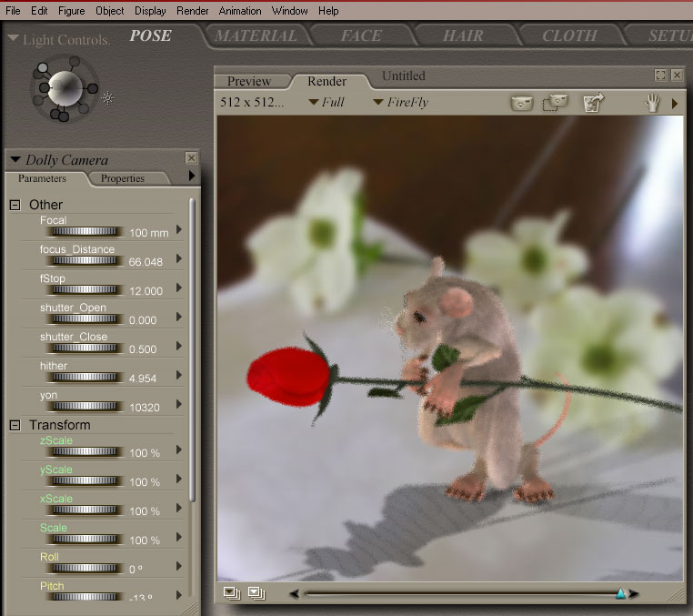The image size is (693, 616).
Task: Click the 512 x 512 render size button
Action: pyautogui.click(x=252, y=103)
